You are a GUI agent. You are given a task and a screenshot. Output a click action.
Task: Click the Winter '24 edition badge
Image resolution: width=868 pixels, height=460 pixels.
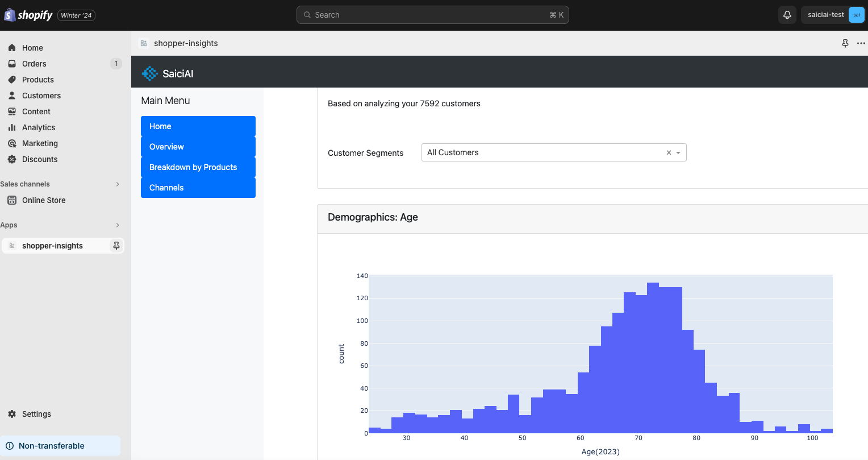76,15
